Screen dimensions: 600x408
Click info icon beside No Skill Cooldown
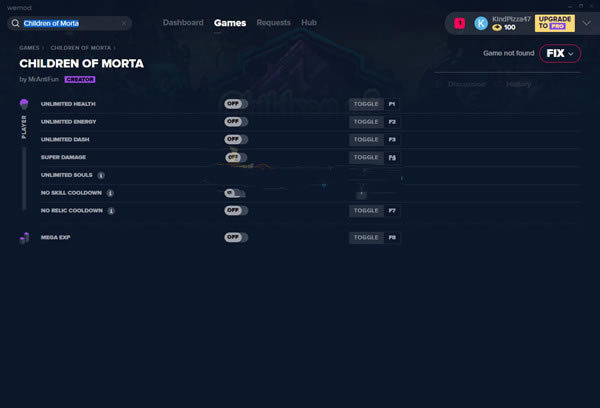pos(110,193)
